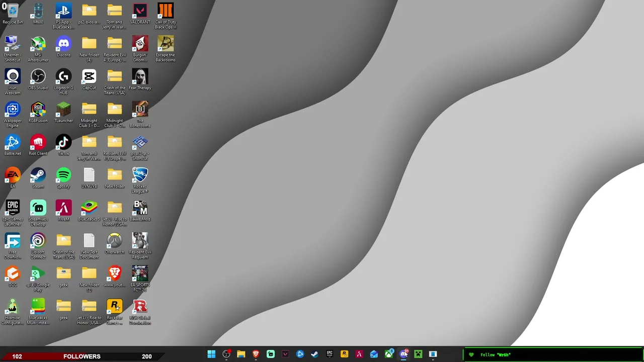Viewport: 644px width, 362px height.
Task: Open the Windows Start menu
Action: 211,354
